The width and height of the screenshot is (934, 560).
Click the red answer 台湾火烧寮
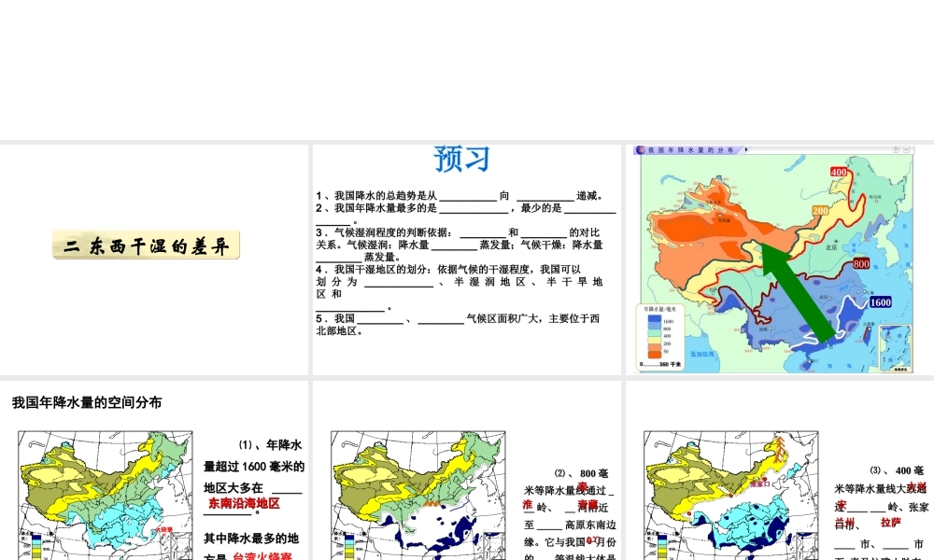pos(262,556)
